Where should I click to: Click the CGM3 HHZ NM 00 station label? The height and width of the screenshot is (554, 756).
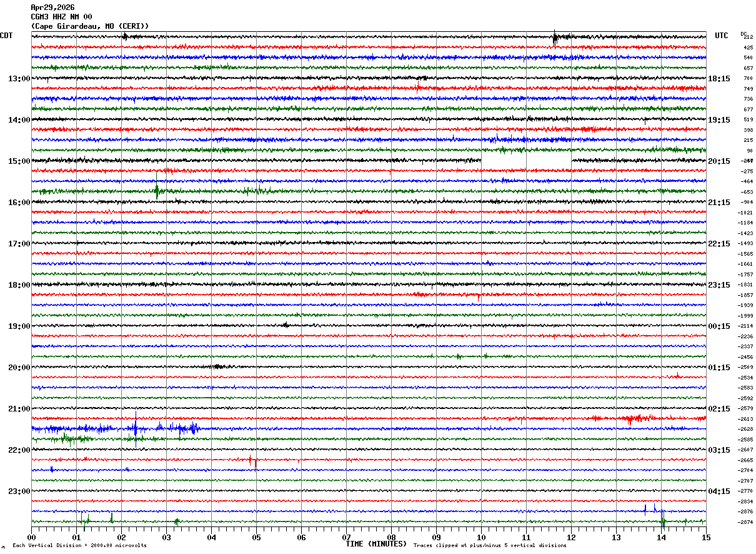click(61, 17)
